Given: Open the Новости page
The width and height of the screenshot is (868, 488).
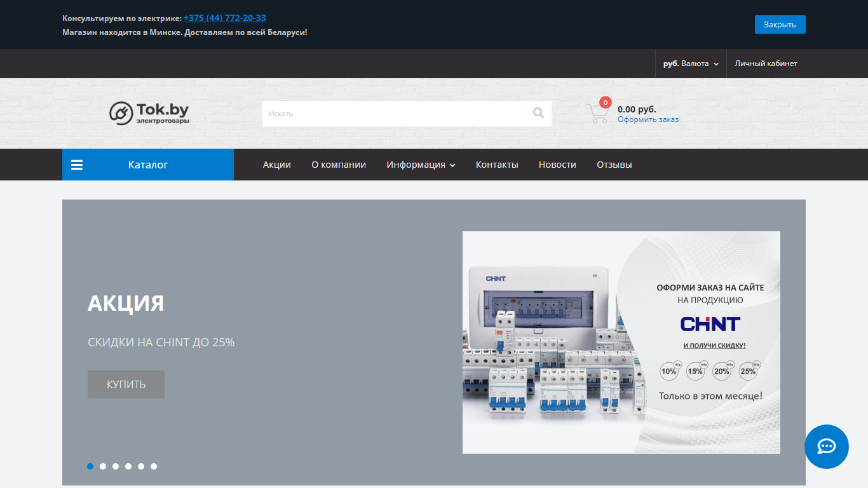Looking at the screenshot, I should click(x=557, y=165).
